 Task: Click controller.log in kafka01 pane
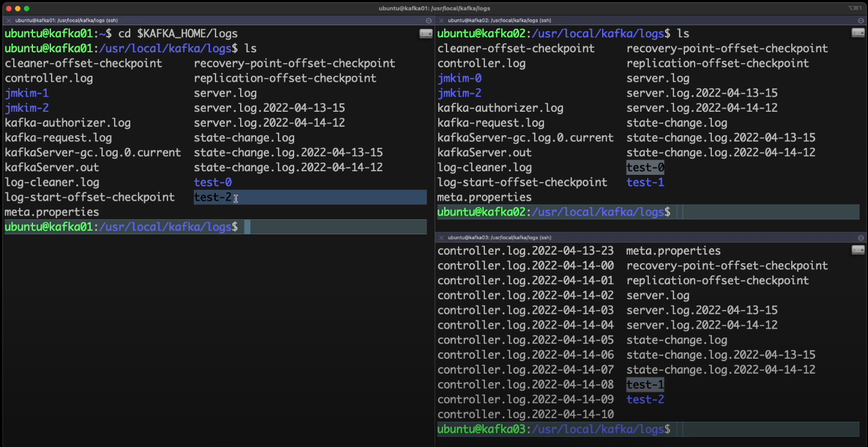pos(49,78)
